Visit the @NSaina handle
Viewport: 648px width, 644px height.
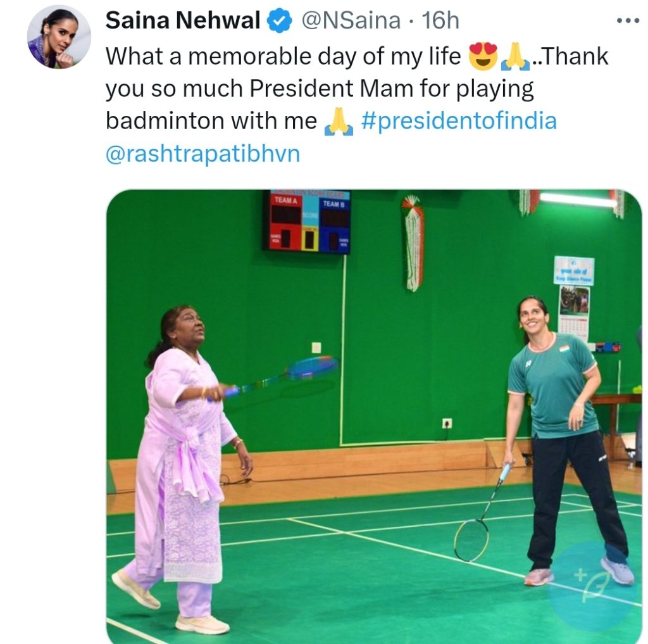[x=351, y=20]
